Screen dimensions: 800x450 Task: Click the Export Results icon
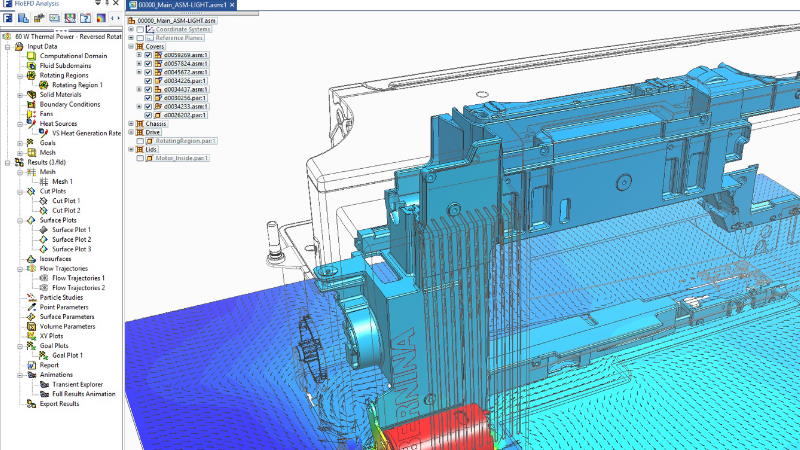pyautogui.click(x=31, y=403)
